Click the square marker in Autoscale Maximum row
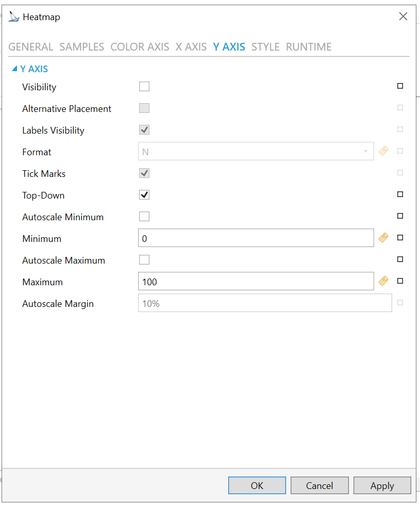 tap(400, 259)
